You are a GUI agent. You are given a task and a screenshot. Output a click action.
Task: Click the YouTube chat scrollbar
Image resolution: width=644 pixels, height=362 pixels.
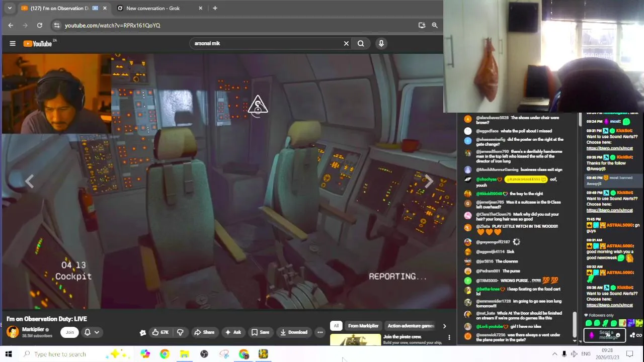[575, 324]
